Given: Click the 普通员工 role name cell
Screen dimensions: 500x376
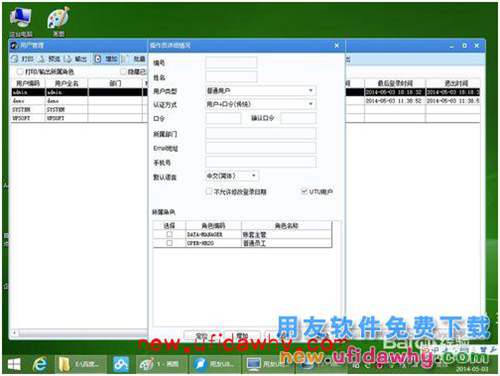Looking at the screenshot, I should [x=286, y=243].
